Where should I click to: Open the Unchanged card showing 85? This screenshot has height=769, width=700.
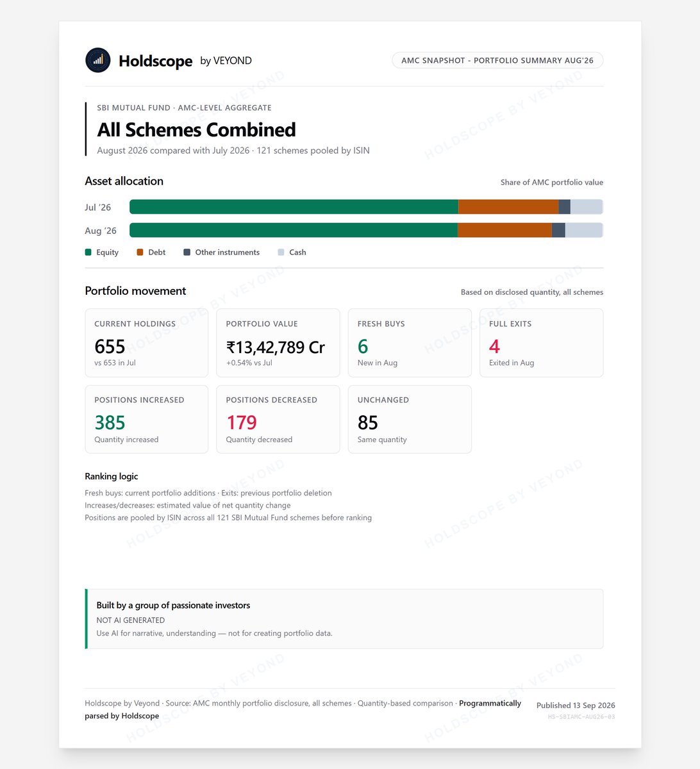point(410,419)
